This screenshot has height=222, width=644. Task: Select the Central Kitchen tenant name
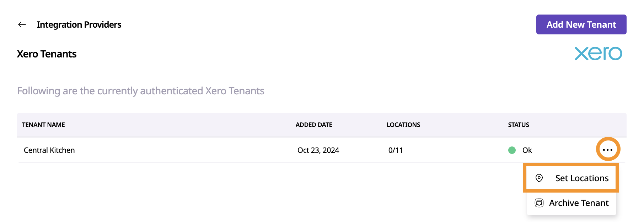(49, 150)
